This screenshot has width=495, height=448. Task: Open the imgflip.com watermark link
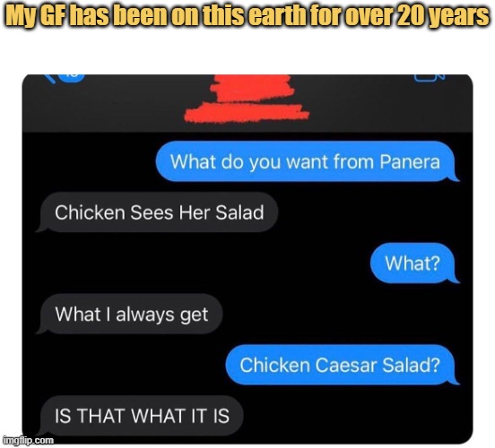click(x=28, y=440)
